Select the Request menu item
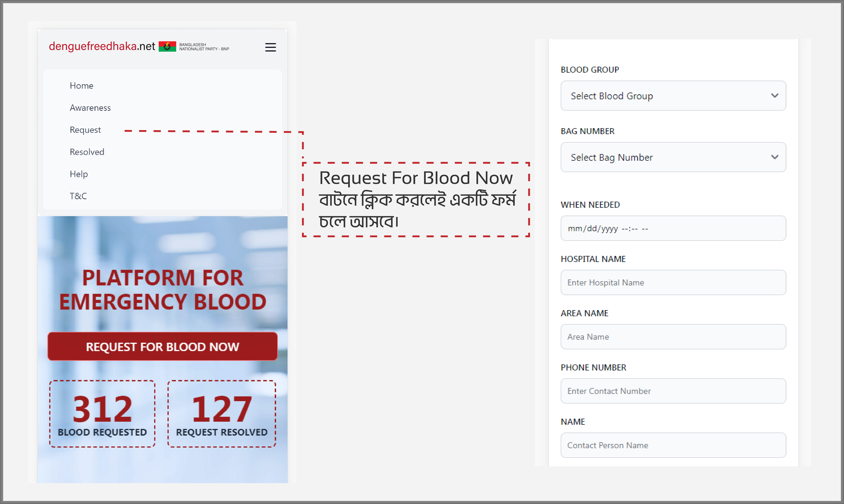The width and height of the screenshot is (844, 504). (85, 130)
